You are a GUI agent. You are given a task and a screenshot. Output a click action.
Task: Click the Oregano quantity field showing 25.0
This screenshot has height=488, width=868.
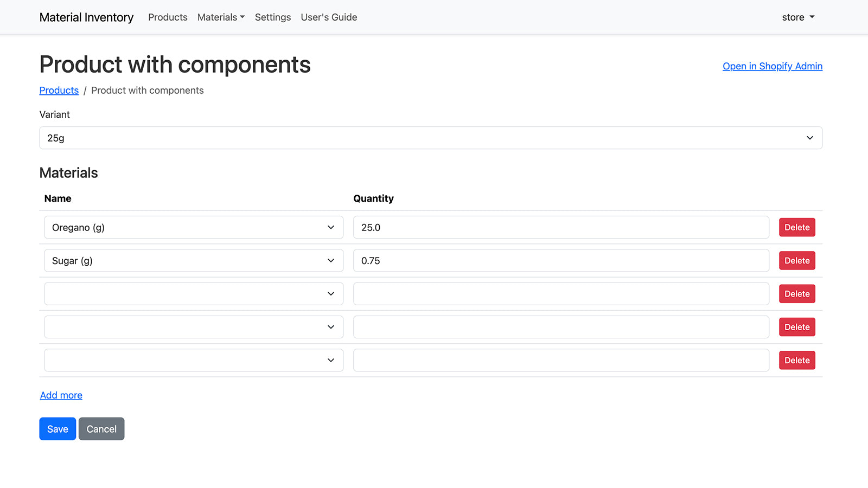560,227
